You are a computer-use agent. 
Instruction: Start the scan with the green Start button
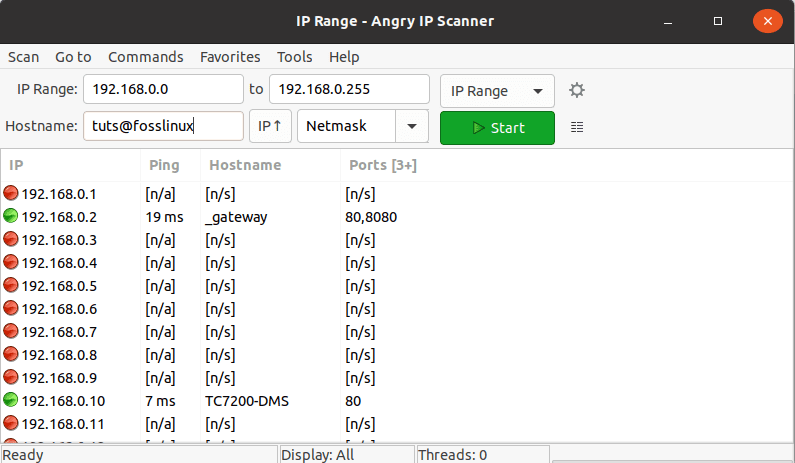pos(497,128)
